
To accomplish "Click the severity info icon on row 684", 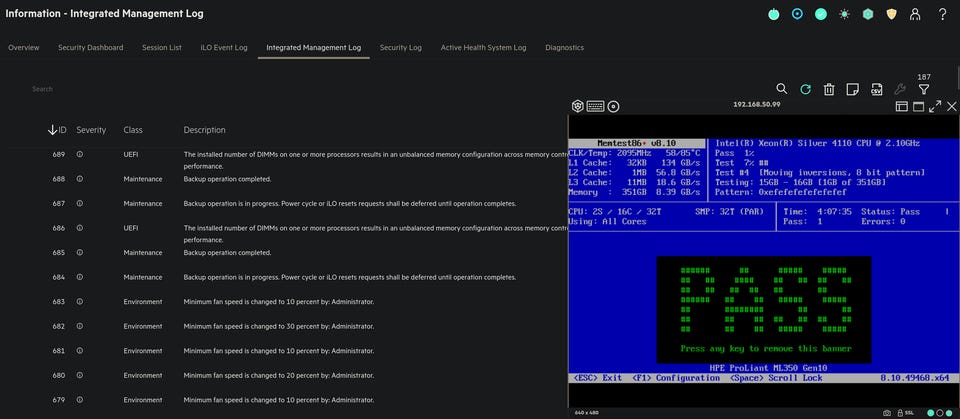I will click(80, 277).
